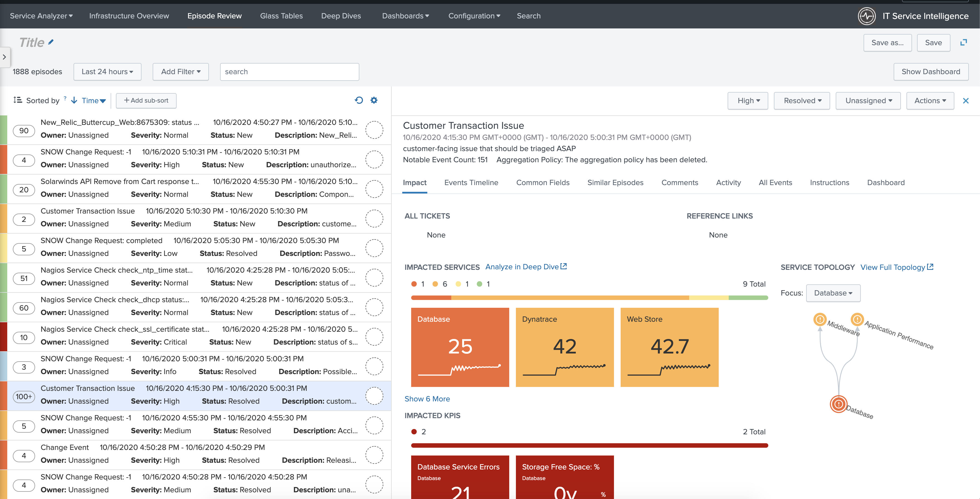
Task: Click the IT Service Intelligence logo icon
Action: click(x=867, y=16)
